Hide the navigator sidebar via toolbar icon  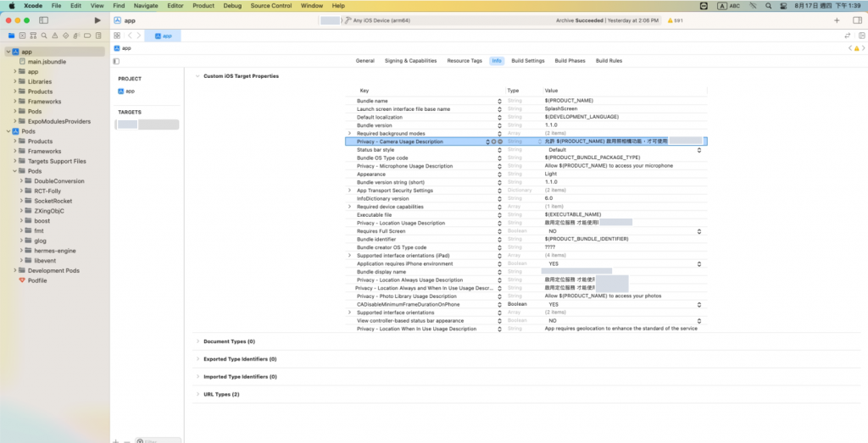pyautogui.click(x=44, y=20)
